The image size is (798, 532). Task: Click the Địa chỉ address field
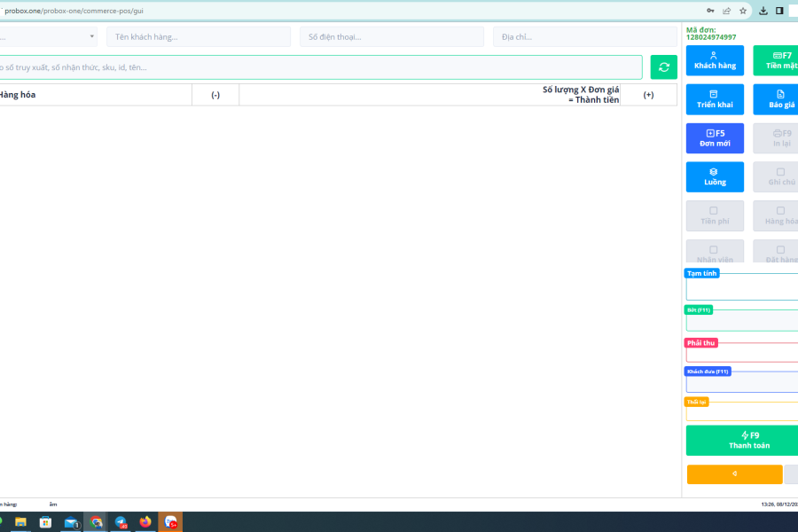[584, 36]
